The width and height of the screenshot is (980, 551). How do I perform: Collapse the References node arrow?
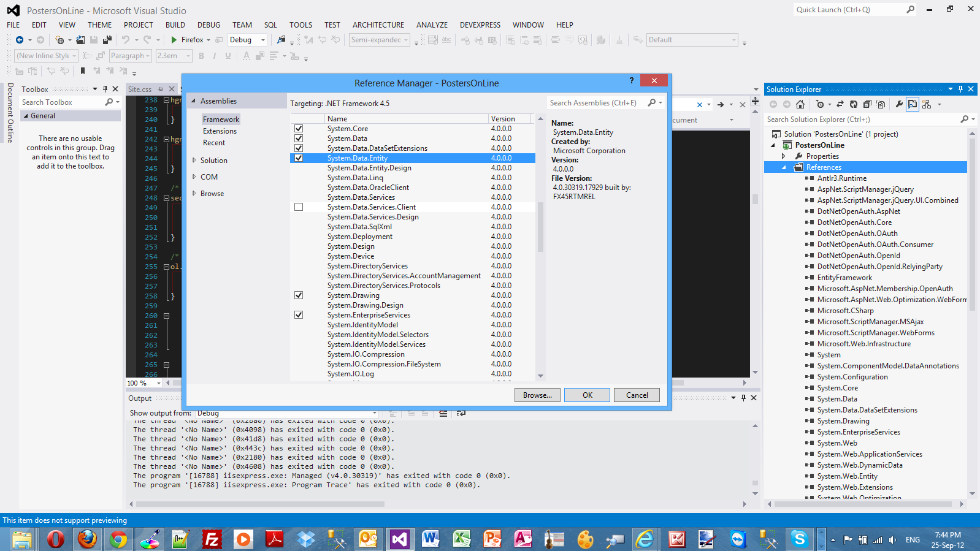(783, 167)
